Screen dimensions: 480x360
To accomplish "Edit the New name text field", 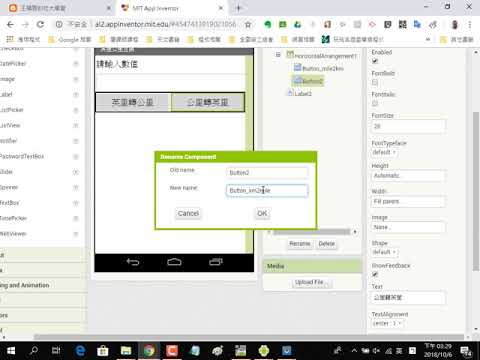I will coord(267,191).
